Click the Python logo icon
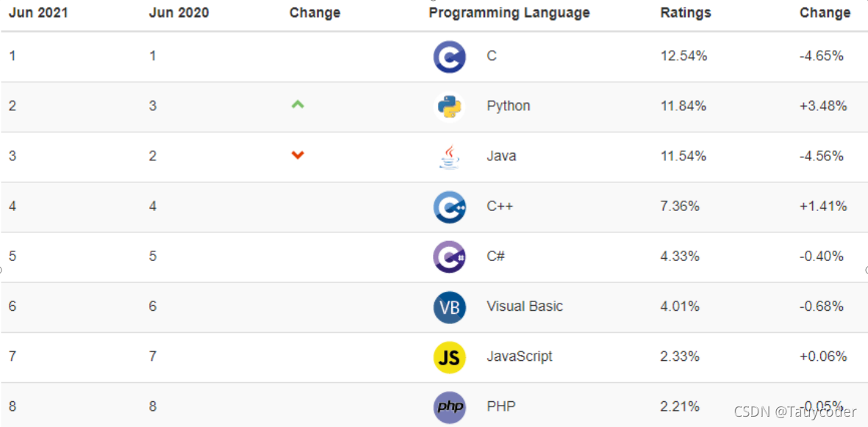 pos(449,107)
